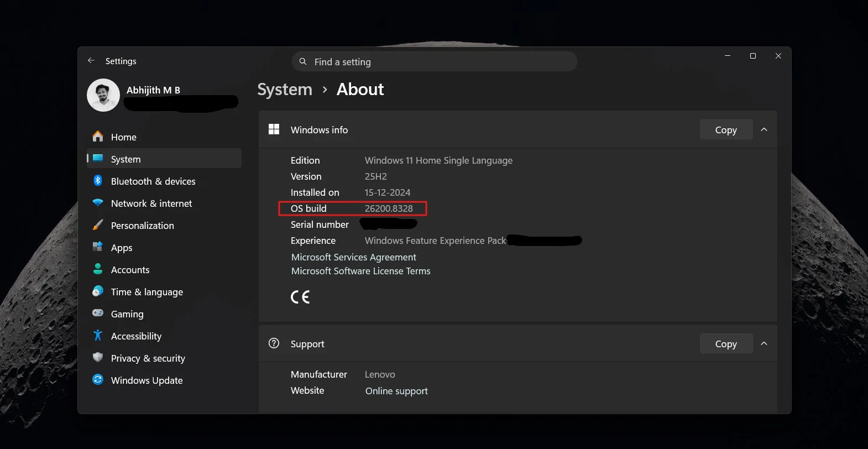Open the Home settings page
Viewport: 868px width, 449px height.
(164, 137)
